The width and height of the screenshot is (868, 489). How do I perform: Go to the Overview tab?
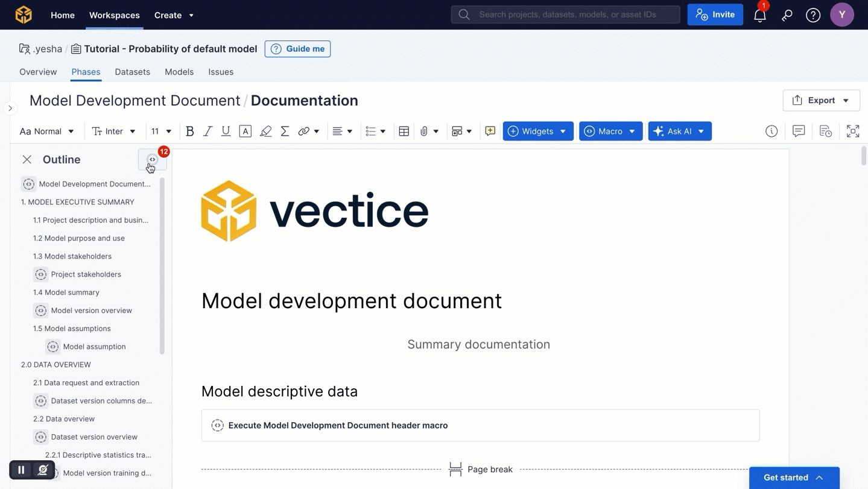click(38, 72)
